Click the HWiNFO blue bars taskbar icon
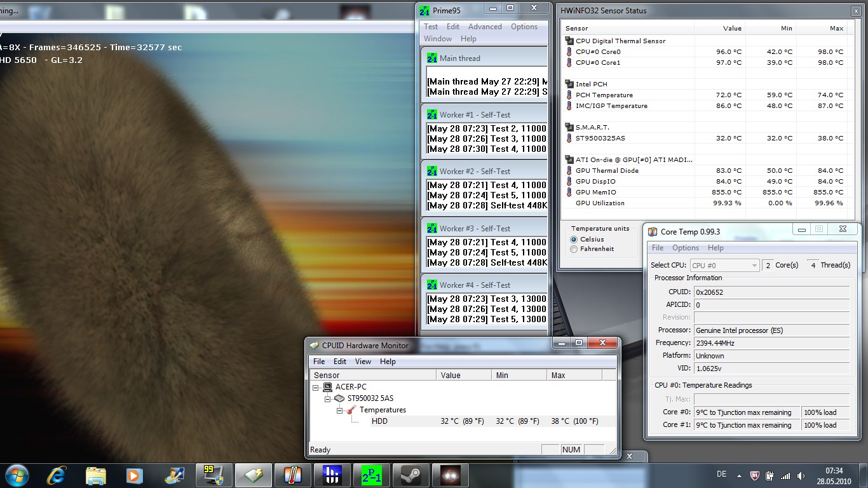The width and height of the screenshot is (868, 488). tap(332, 475)
